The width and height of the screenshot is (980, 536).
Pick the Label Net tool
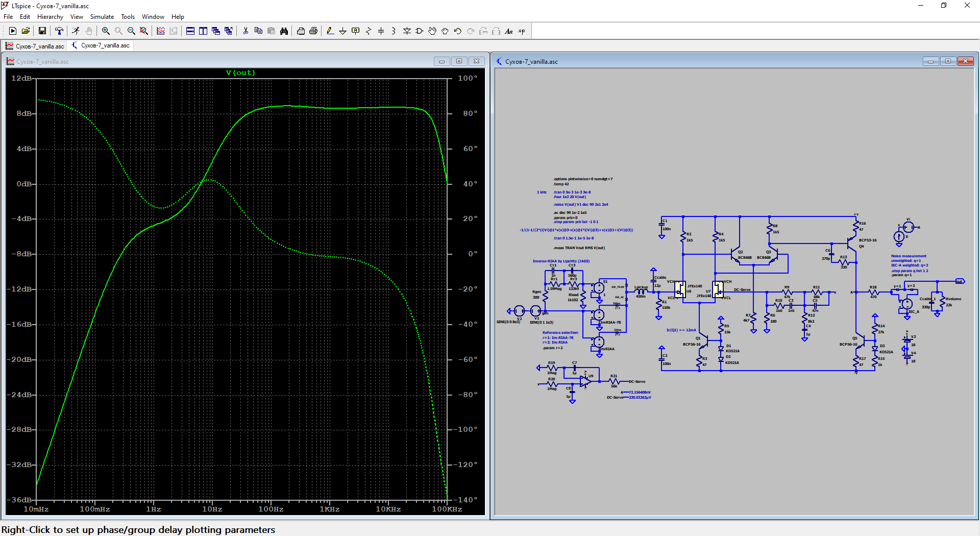(355, 31)
